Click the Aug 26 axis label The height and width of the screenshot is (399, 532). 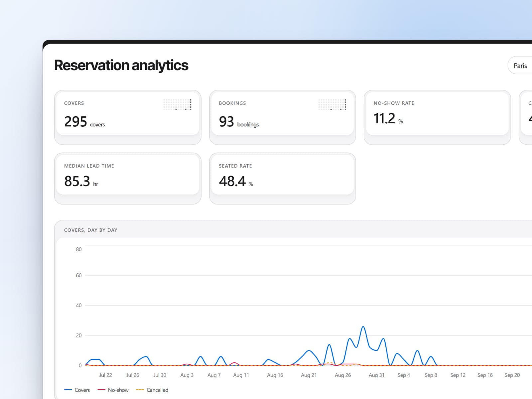(x=343, y=375)
